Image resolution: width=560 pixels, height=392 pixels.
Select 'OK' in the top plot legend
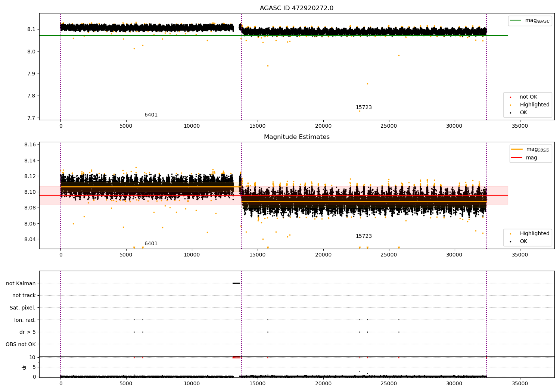pos(523,113)
